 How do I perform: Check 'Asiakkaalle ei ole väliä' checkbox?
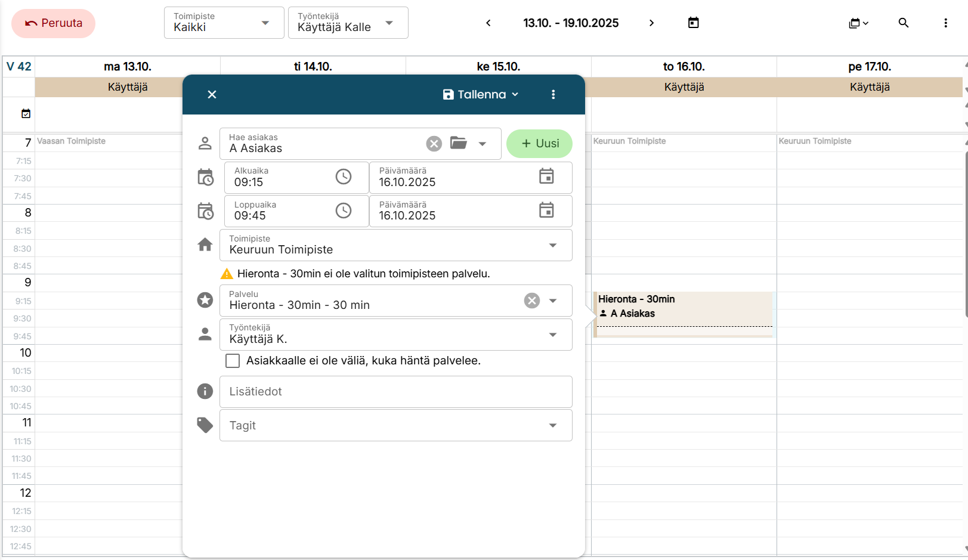233,361
